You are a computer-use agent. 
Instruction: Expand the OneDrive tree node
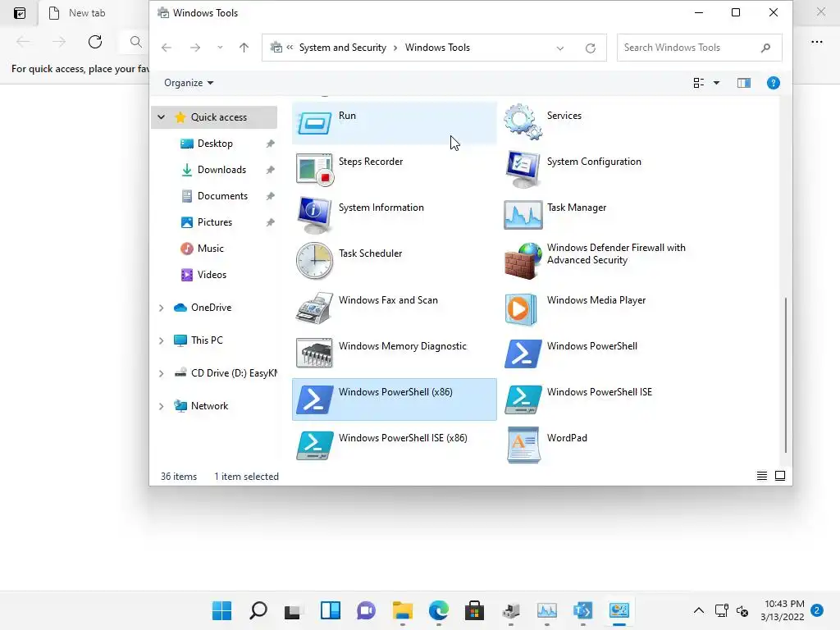(x=162, y=308)
